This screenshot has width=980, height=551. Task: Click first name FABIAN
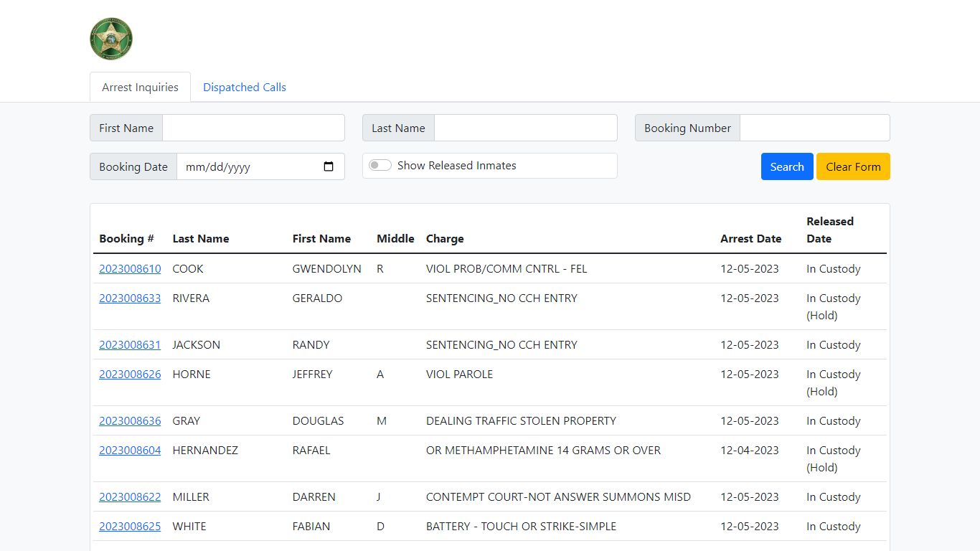tap(311, 526)
